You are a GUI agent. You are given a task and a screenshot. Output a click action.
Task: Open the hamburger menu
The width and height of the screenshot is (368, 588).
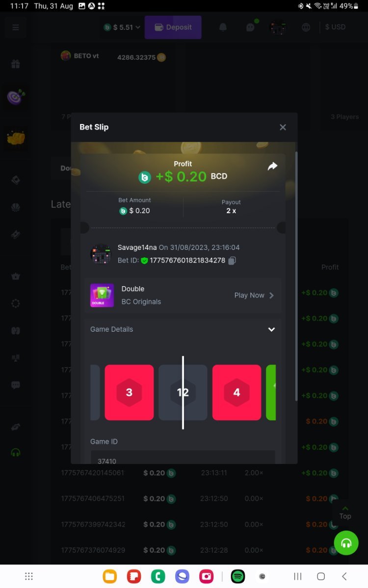(16, 27)
